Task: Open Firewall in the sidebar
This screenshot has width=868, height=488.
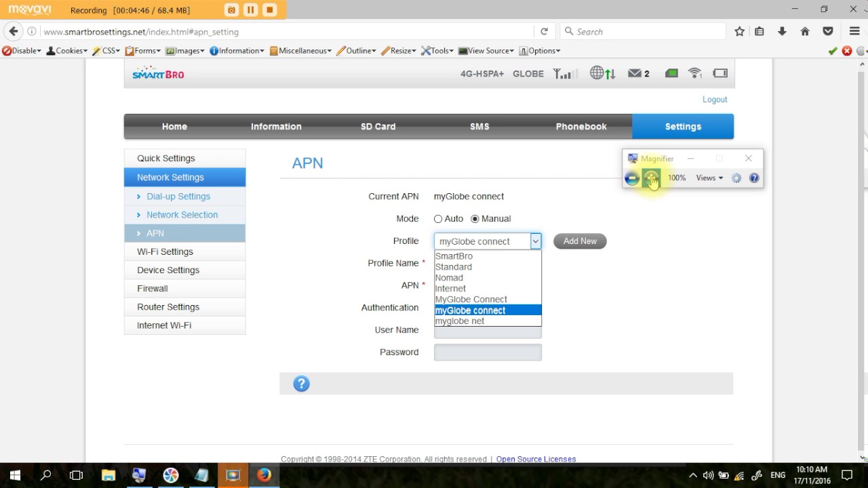Action: click(x=184, y=289)
